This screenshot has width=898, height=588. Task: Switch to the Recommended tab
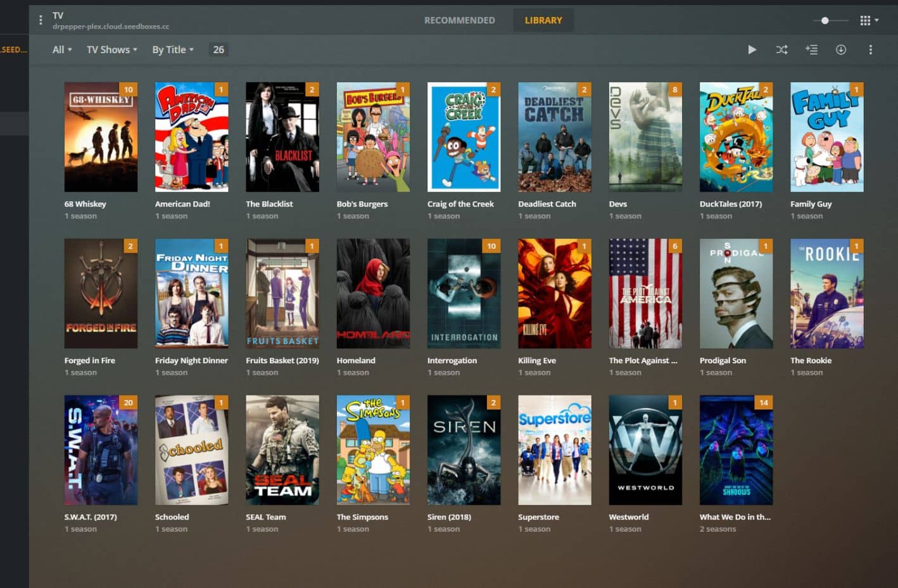(x=460, y=20)
